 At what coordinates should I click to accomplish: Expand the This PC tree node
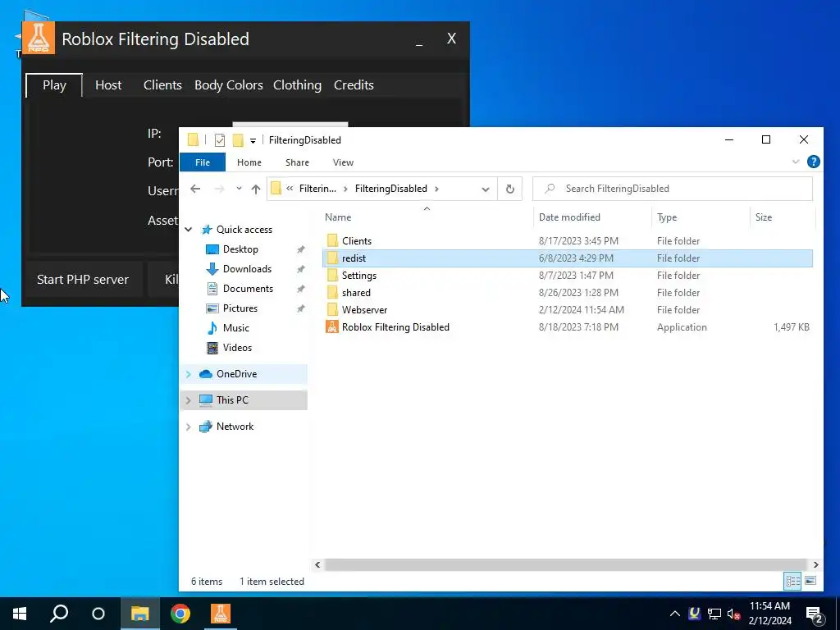coord(189,400)
